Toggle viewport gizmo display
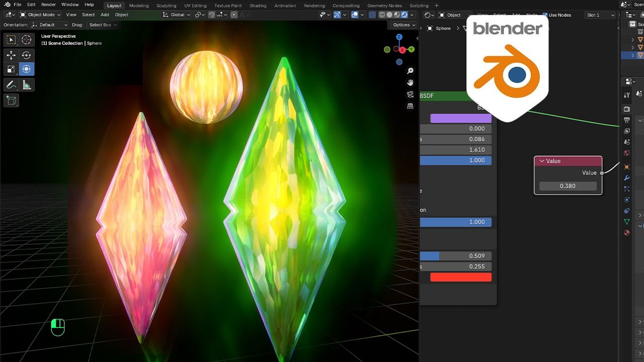This screenshot has width=644, height=362. click(337, 15)
